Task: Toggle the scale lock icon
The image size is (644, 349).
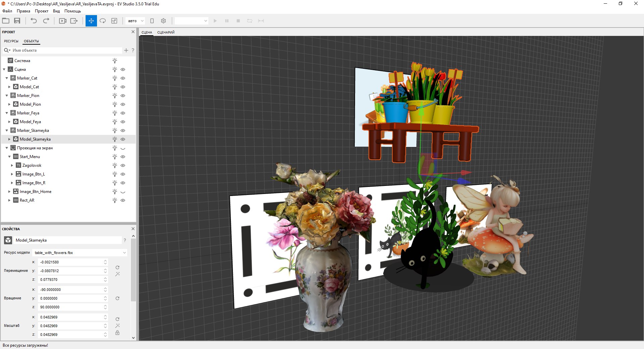Action: 117,333
